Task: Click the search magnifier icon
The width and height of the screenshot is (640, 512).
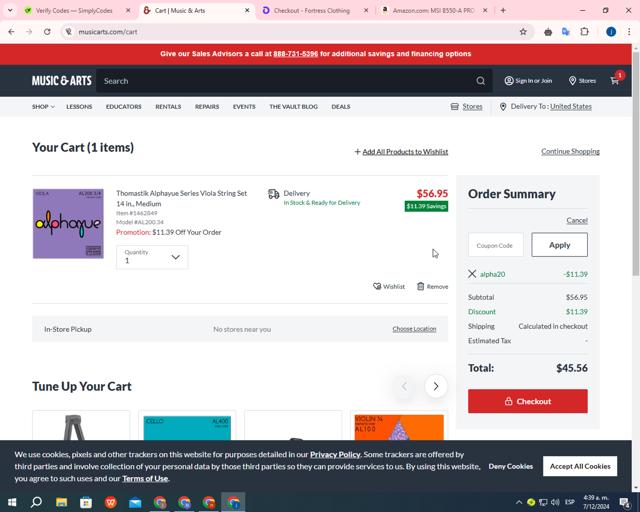Action: pos(480,81)
